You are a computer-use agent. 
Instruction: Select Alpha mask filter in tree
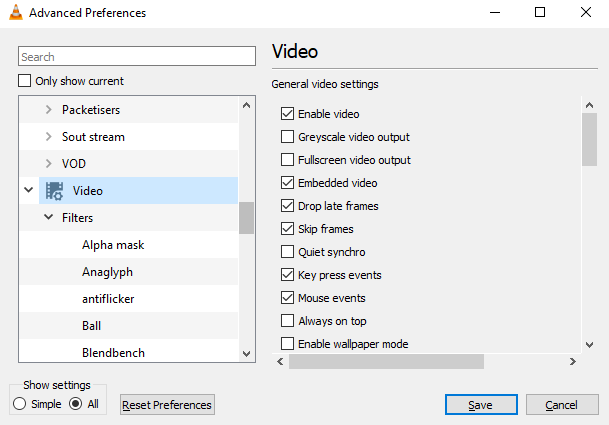(113, 245)
